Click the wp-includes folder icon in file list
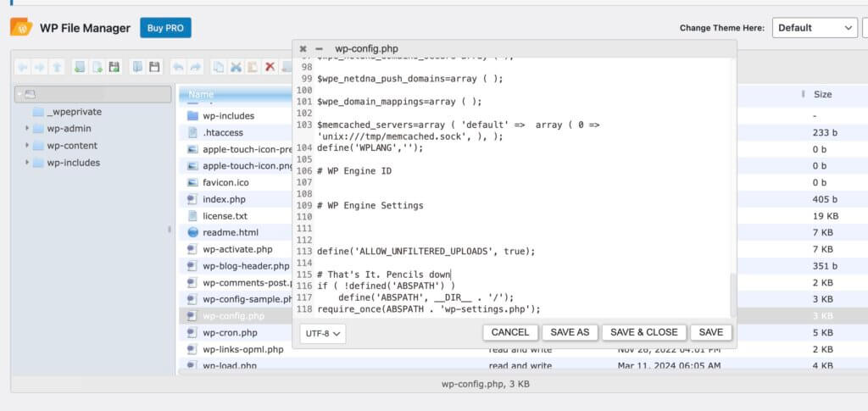868x411 pixels. [x=192, y=115]
